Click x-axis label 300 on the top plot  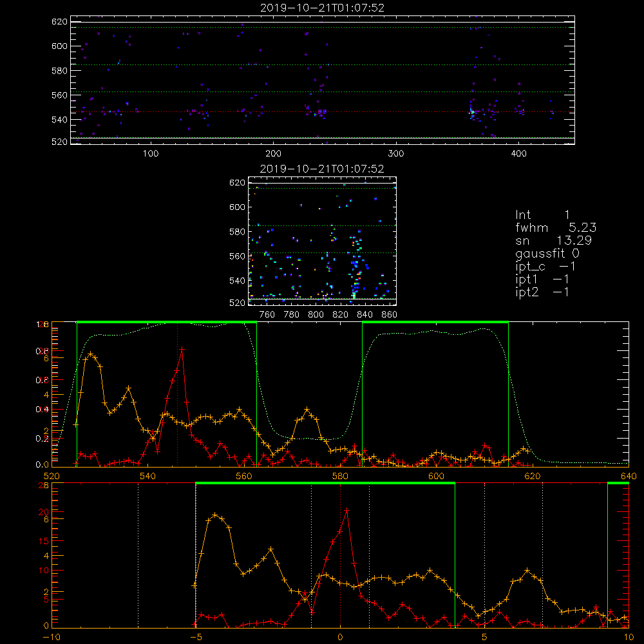point(396,154)
